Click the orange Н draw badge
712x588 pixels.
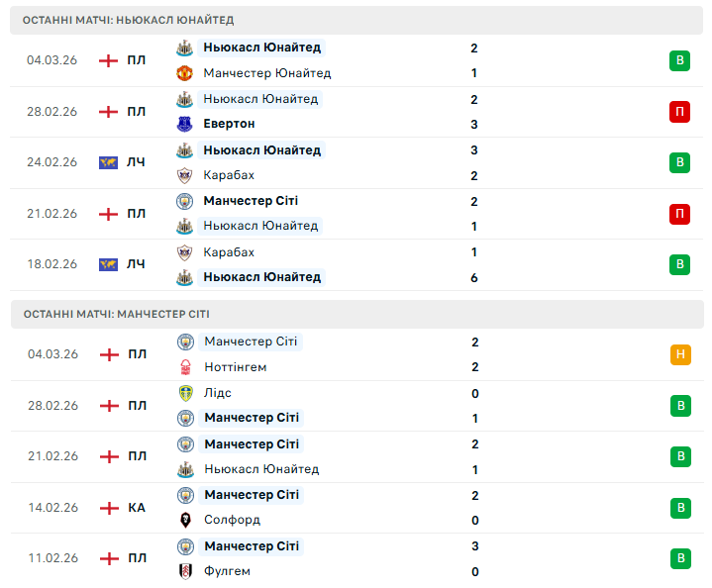679,354
